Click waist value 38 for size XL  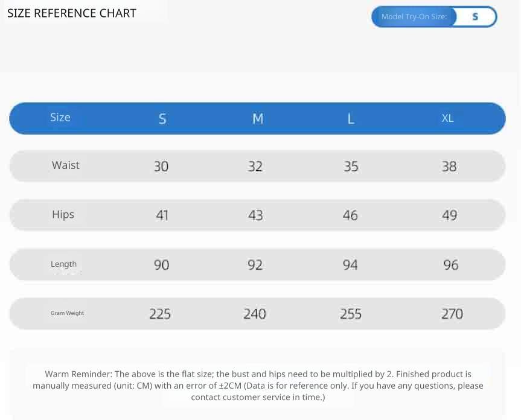point(449,167)
